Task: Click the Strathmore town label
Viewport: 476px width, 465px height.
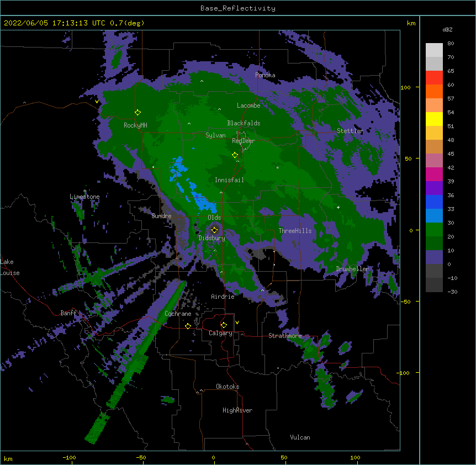Action: tap(285, 336)
